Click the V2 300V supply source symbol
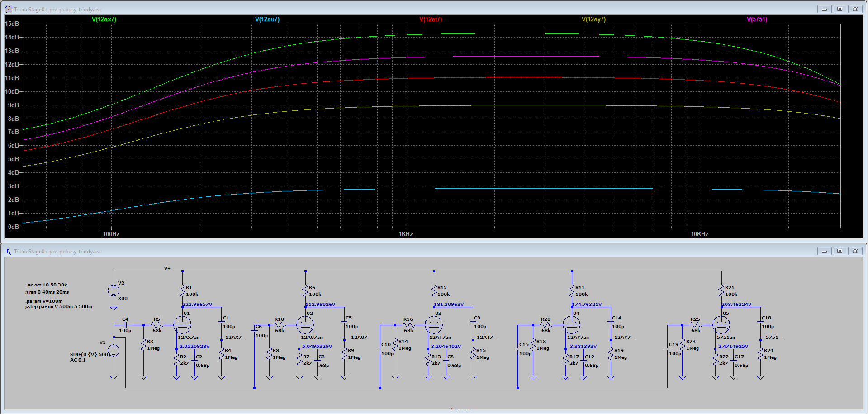This screenshot has height=414, width=868. [x=114, y=290]
